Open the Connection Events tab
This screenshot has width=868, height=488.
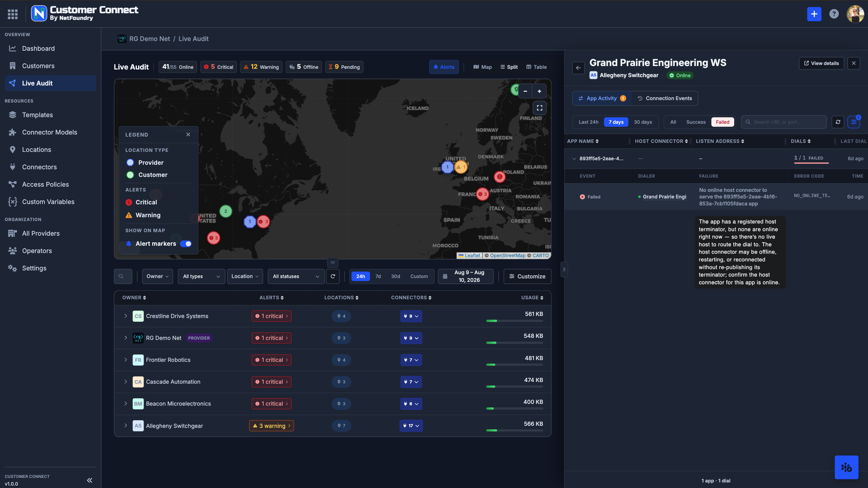tap(665, 98)
